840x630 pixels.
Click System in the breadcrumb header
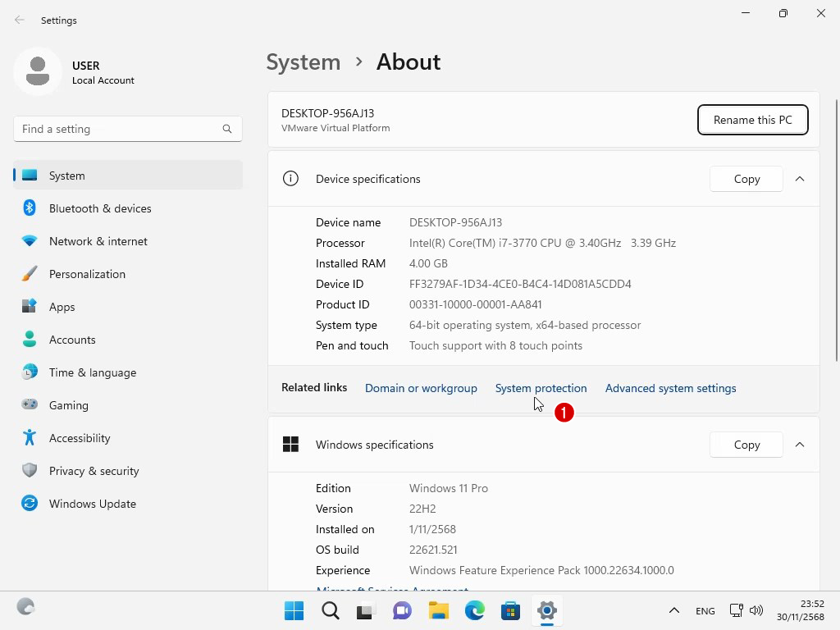(x=303, y=62)
